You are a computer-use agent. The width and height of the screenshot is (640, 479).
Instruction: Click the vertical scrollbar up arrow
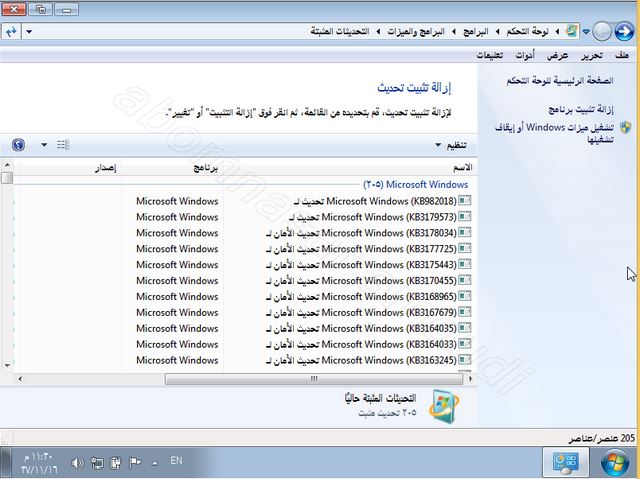7,165
